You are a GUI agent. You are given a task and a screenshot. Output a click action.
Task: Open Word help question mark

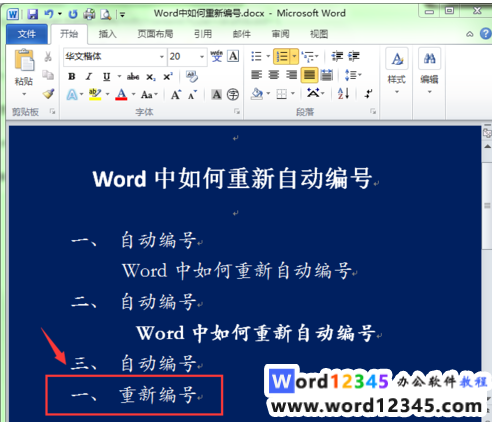485,34
